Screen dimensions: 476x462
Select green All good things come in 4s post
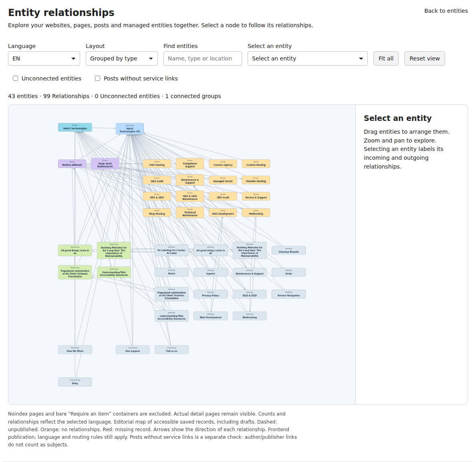(x=75, y=251)
